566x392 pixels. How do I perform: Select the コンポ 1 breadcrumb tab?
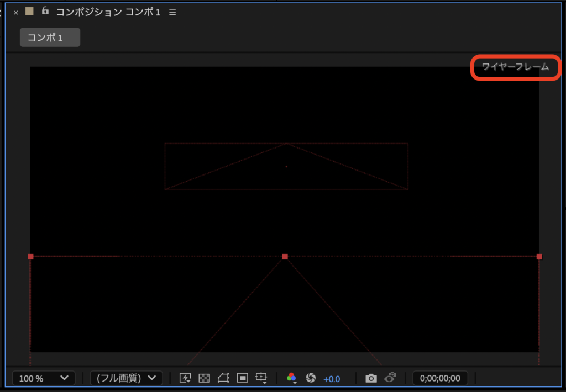50,38
